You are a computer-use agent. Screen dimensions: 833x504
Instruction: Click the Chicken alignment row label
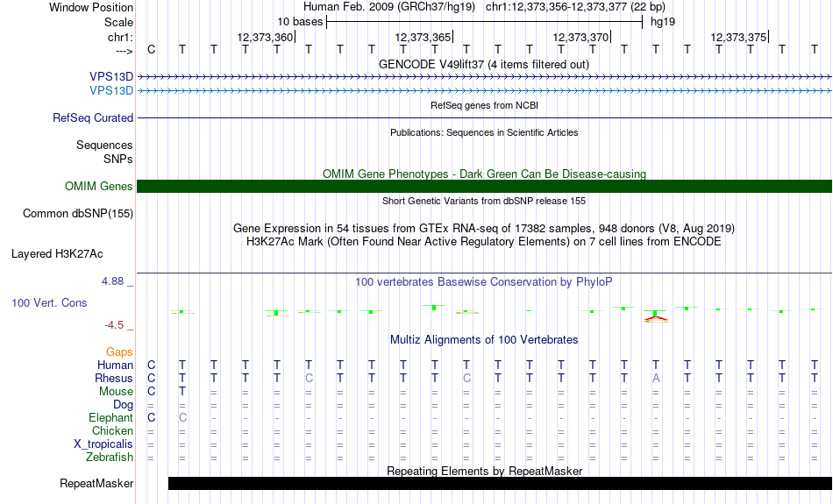[x=112, y=430]
